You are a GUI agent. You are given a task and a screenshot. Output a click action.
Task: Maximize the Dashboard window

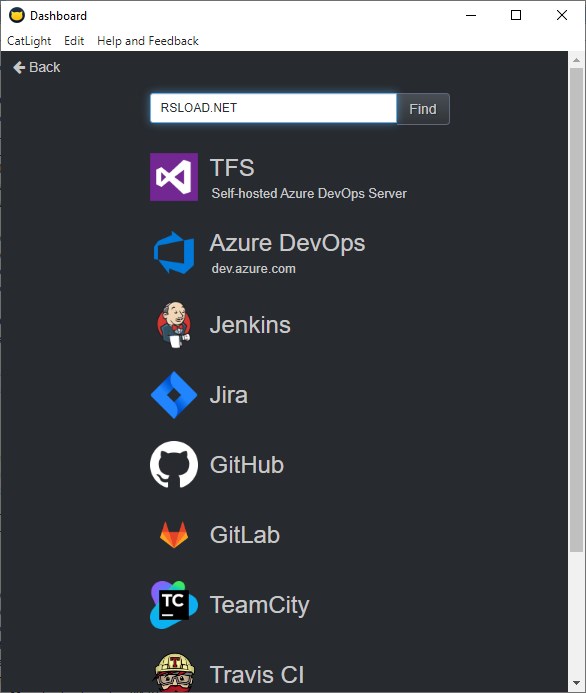[516, 15]
